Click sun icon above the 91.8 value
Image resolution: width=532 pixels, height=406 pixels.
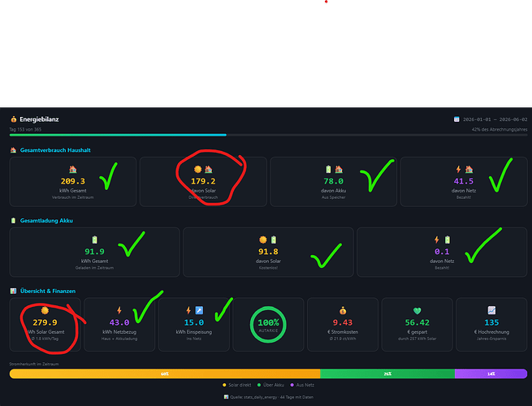tap(263, 240)
